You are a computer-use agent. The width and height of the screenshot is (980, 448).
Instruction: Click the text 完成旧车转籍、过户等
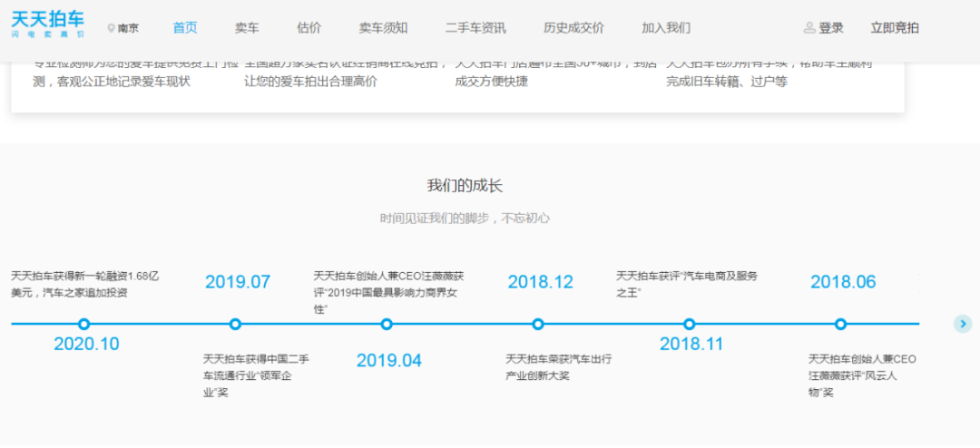tap(727, 82)
